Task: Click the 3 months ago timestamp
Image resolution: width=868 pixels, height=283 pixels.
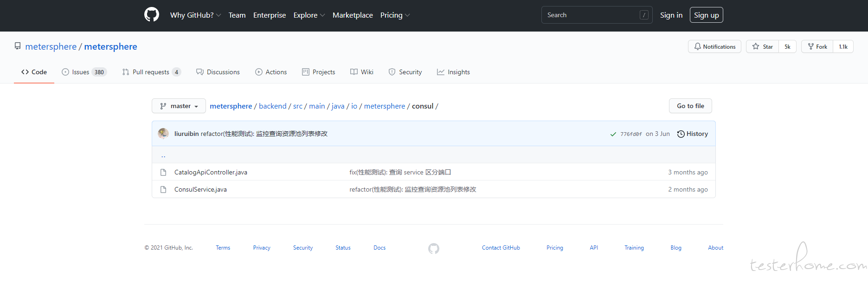Action: (x=688, y=172)
